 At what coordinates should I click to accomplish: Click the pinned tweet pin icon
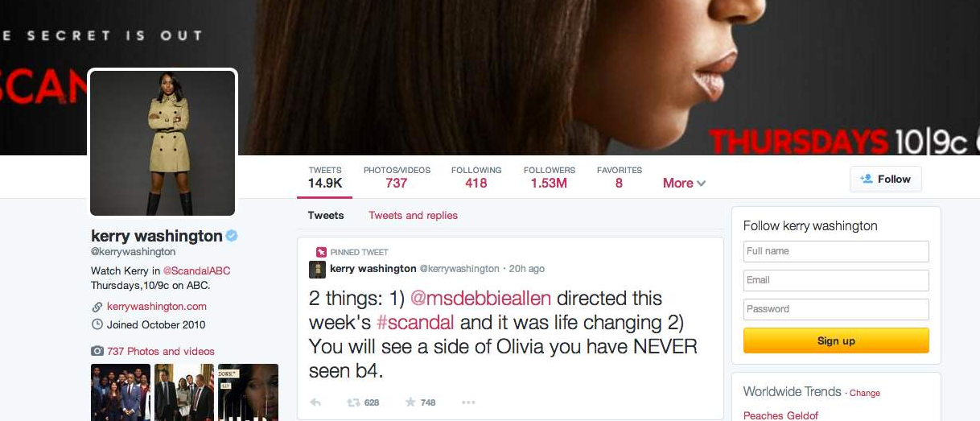coord(321,252)
